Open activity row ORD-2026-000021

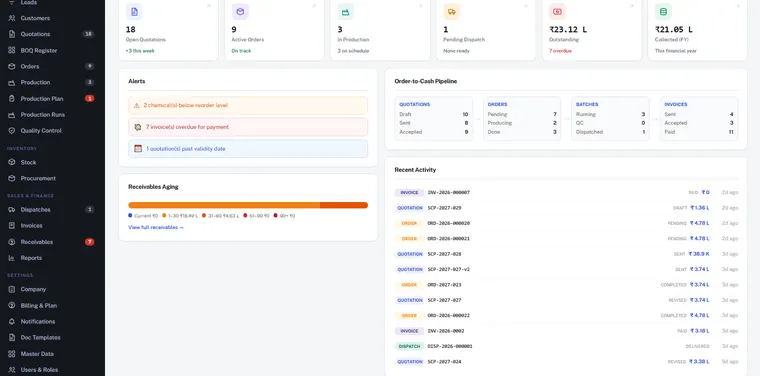[566, 239]
